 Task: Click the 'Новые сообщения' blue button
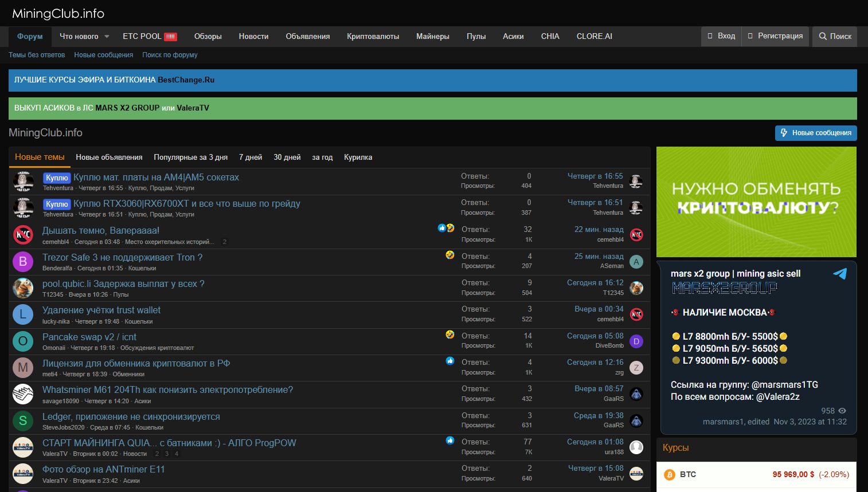click(816, 133)
